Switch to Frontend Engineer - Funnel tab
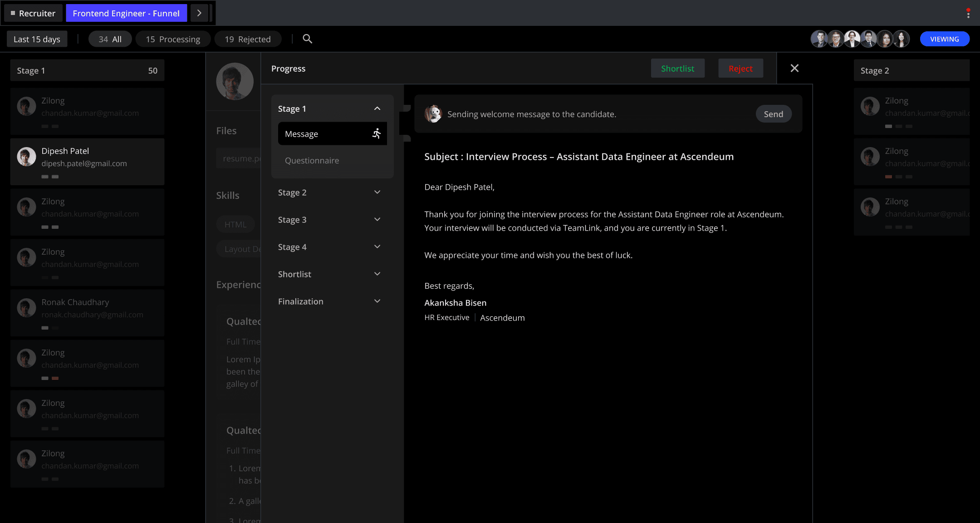 click(x=126, y=13)
